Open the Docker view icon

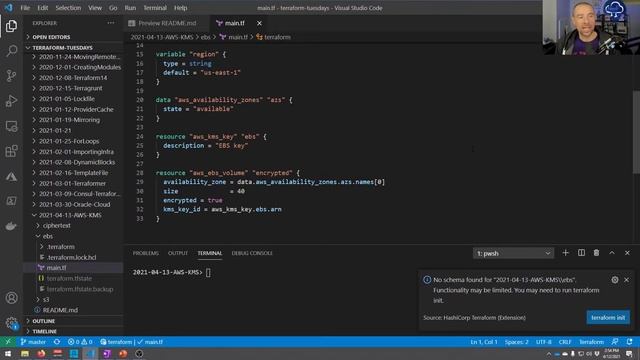(x=11, y=226)
